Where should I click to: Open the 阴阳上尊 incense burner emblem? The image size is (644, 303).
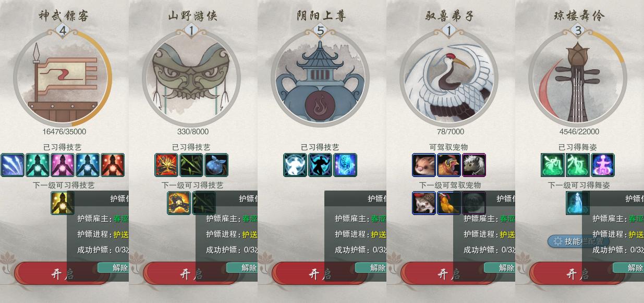pos(320,78)
